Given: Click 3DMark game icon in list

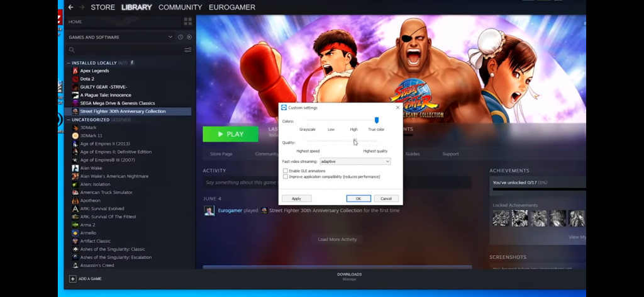Looking at the screenshot, I should click(x=75, y=127).
